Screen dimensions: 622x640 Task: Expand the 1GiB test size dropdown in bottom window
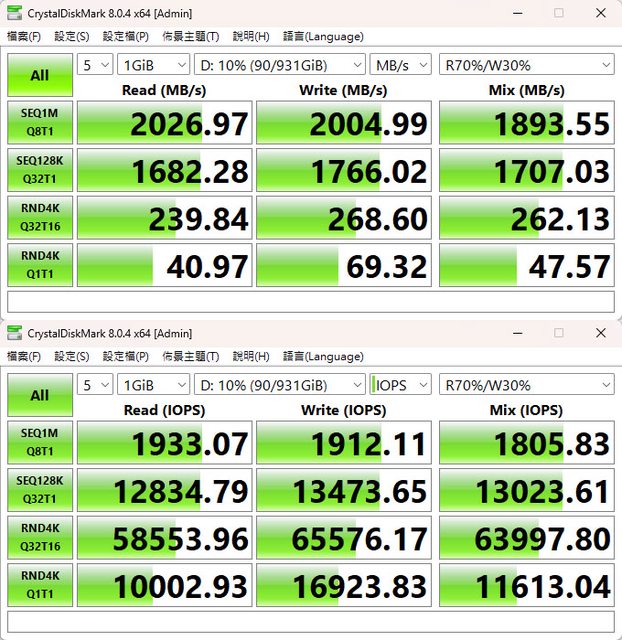point(152,385)
